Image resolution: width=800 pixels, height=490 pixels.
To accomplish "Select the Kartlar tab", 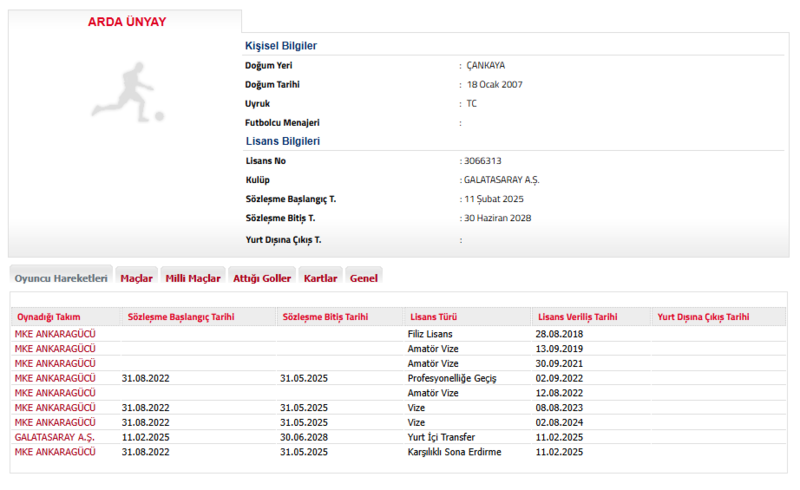I will pyautogui.click(x=320, y=278).
